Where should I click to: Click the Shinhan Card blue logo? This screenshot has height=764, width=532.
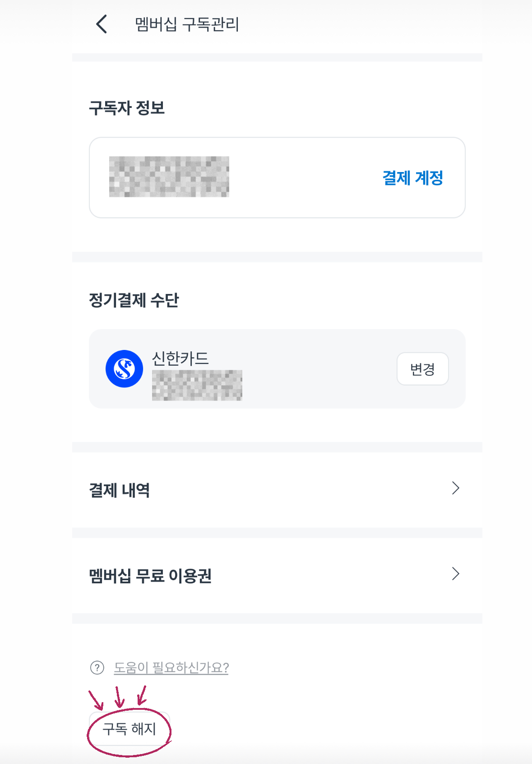click(124, 369)
